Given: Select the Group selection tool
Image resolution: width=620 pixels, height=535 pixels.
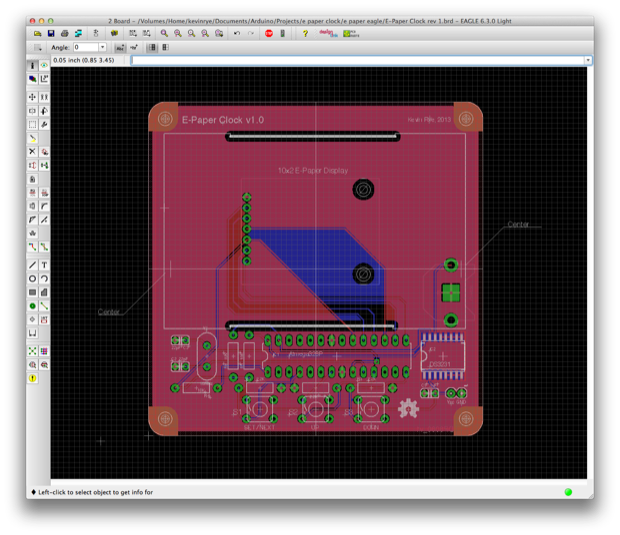Looking at the screenshot, I should (32, 125).
